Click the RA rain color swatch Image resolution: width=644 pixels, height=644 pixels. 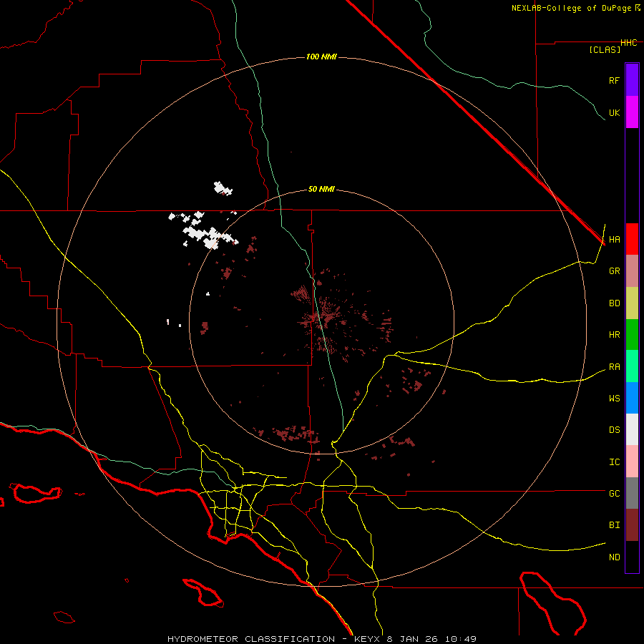[x=632, y=366]
